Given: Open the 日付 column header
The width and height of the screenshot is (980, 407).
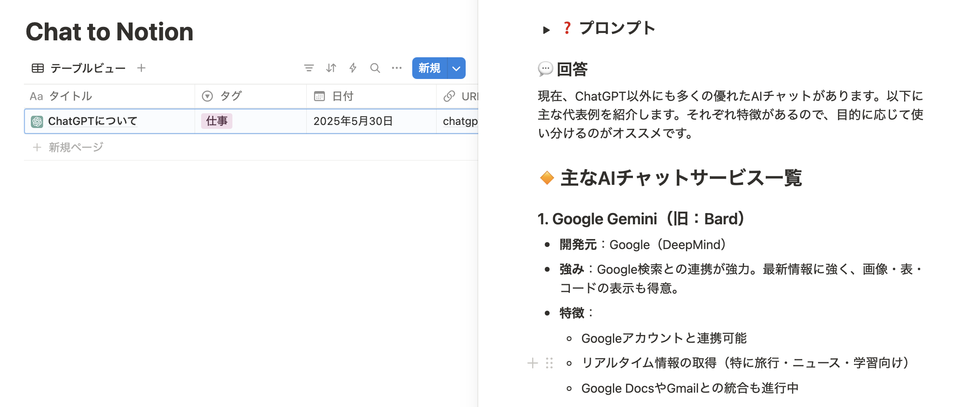Looking at the screenshot, I should click(x=371, y=96).
